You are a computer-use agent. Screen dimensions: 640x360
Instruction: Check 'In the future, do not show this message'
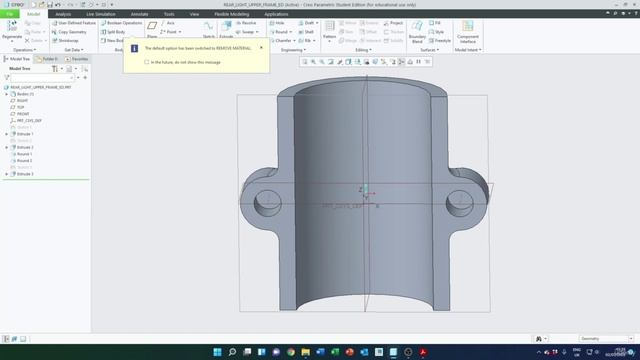click(x=147, y=62)
